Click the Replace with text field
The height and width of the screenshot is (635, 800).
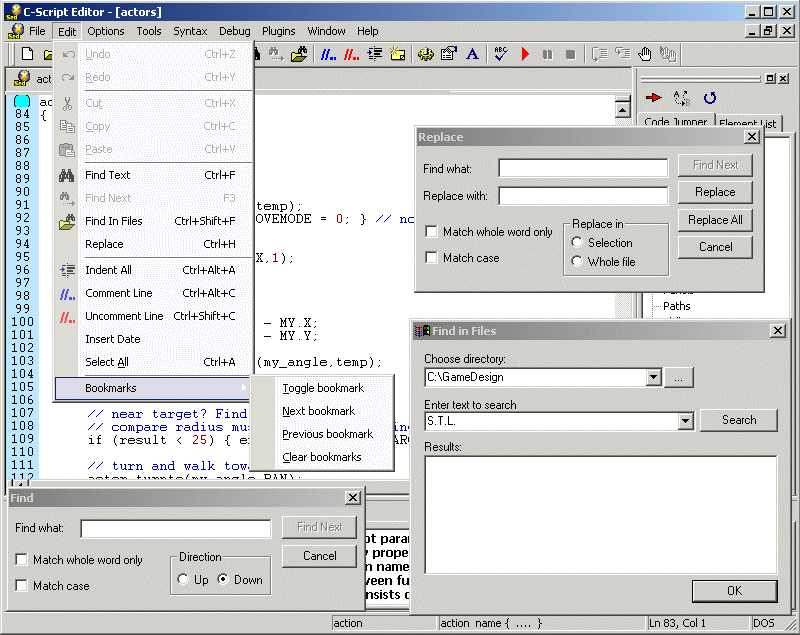(x=582, y=196)
